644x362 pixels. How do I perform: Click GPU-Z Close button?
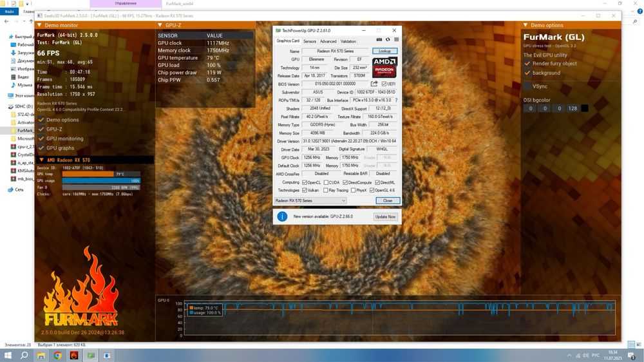pyautogui.click(x=388, y=200)
